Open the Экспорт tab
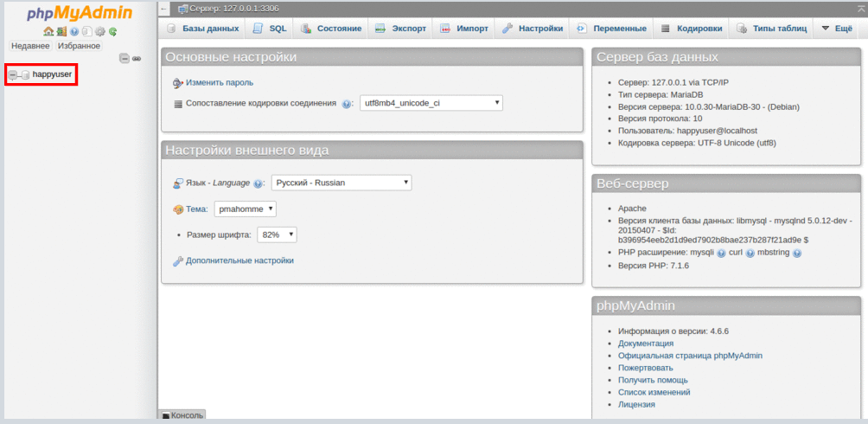Image resolution: width=868 pixels, height=424 pixels. [x=401, y=29]
